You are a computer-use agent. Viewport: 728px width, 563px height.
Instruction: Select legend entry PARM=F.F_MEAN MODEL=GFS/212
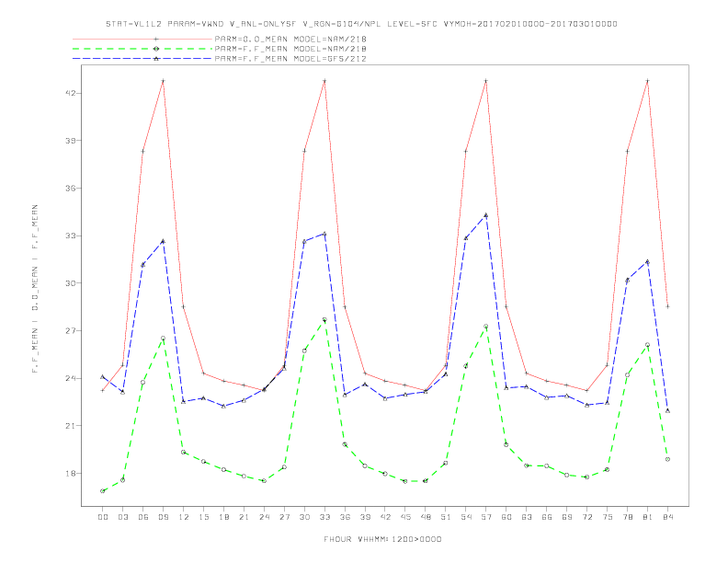click(290, 59)
